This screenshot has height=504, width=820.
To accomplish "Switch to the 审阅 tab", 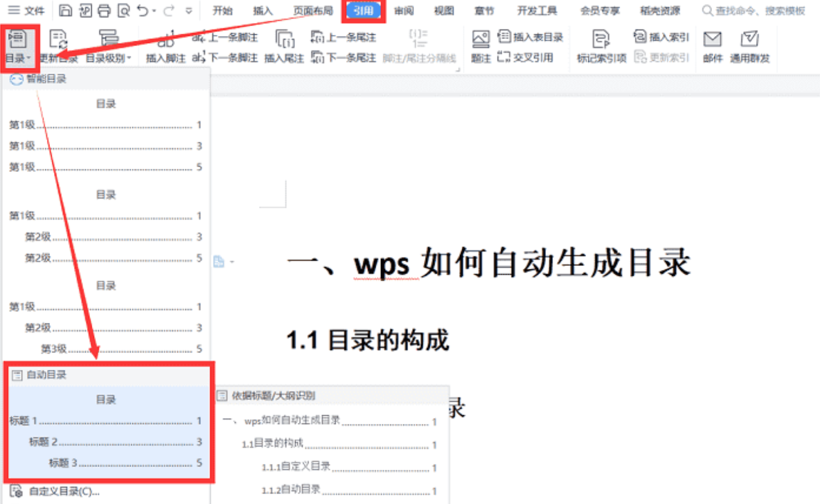I will point(404,10).
